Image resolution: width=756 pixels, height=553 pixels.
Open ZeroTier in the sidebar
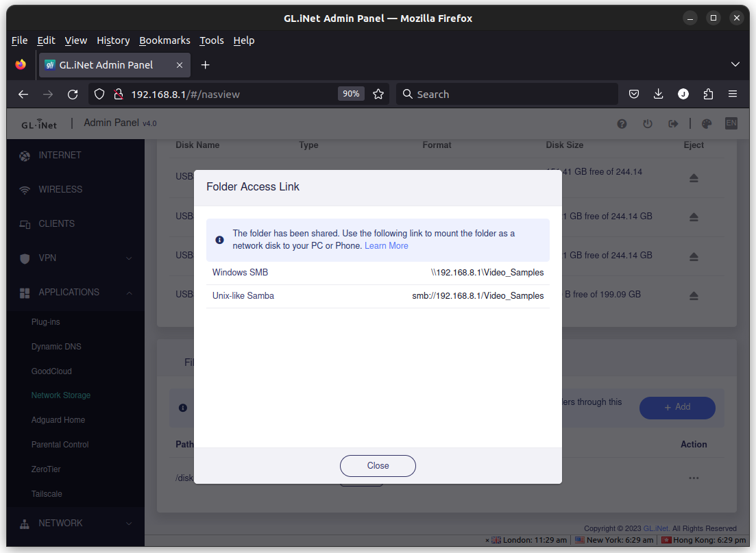(x=46, y=469)
